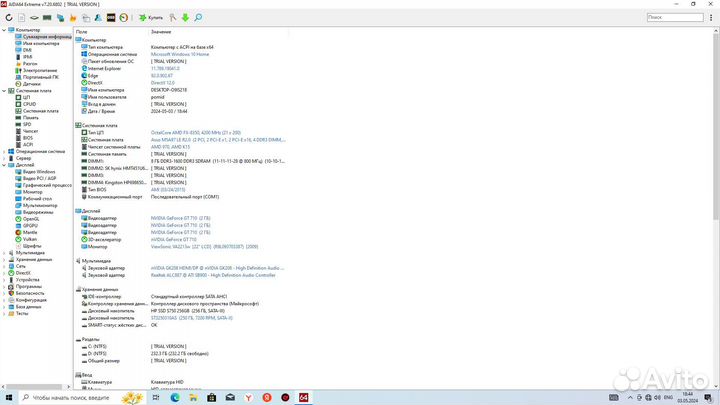Expand the Операционная система tree node
Screen dimensions: 720x405
click(4, 150)
